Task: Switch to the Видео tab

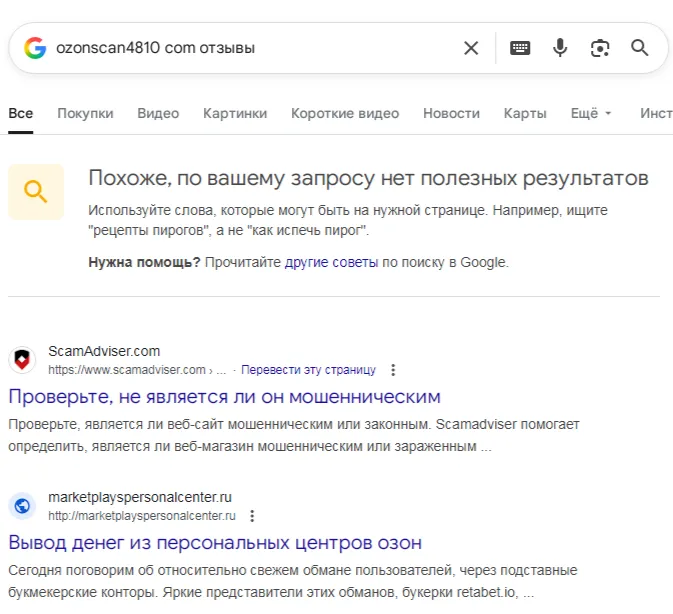Action: (x=158, y=113)
